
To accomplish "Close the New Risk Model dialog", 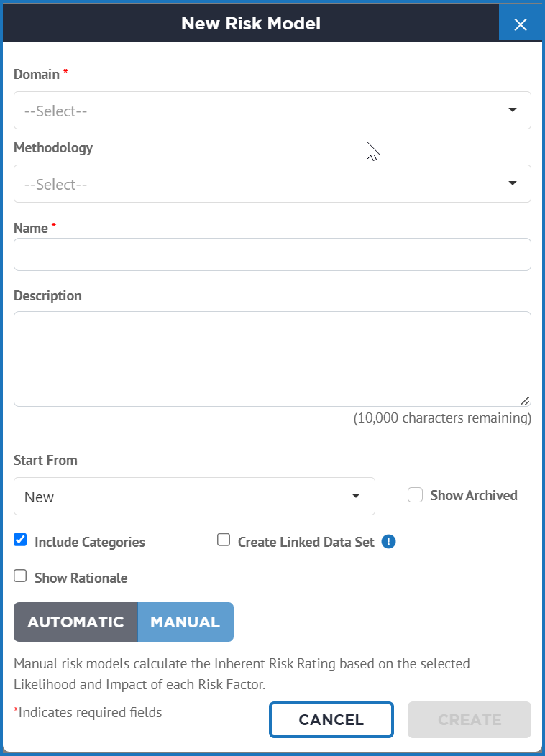I will click(521, 24).
